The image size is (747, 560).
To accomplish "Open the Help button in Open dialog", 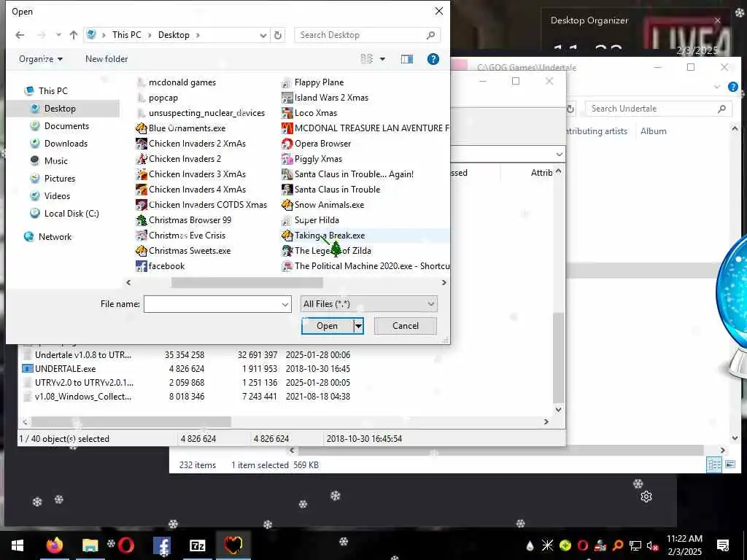I will (433, 59).
